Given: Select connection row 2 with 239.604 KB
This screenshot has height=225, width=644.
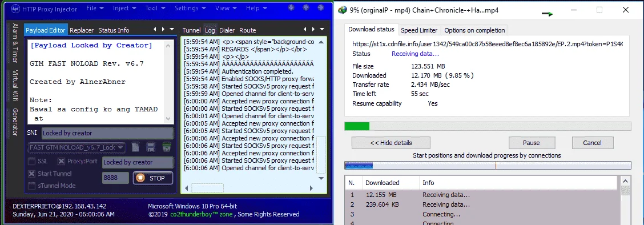Looking at the screenshot, I should click(x=482, y=204).
